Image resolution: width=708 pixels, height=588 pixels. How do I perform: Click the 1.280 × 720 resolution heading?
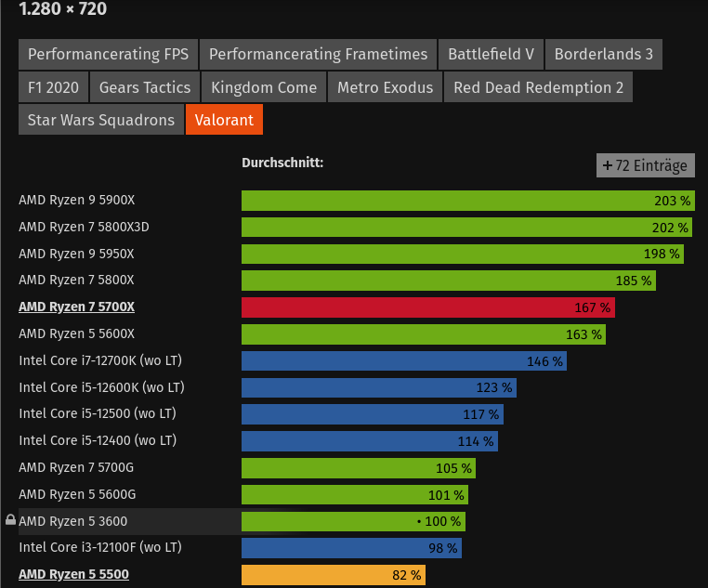pyautogui.click(x=63, y=8)
